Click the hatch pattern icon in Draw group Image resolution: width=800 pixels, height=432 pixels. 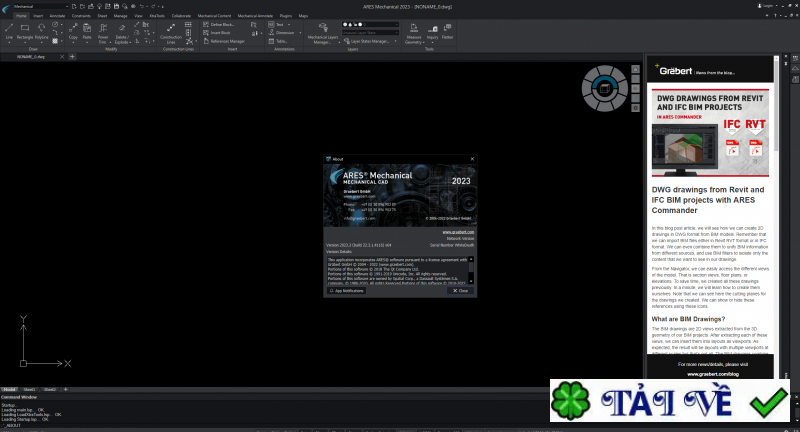pos(55,41)
